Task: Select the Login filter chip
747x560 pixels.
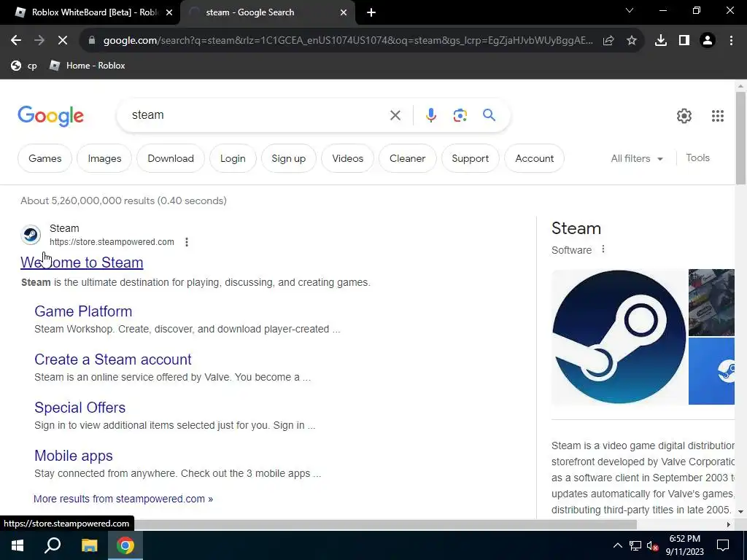Action: point(233,158)
